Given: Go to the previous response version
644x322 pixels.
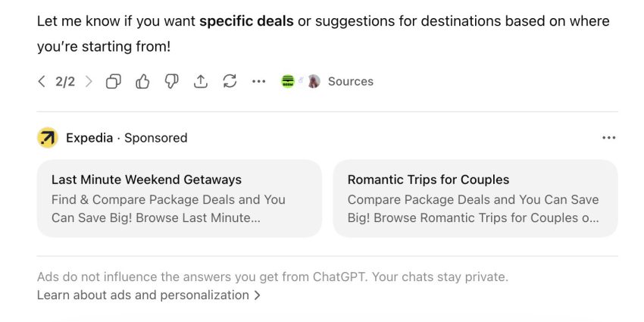Looking at the screenshot, I should coord(42,82).
